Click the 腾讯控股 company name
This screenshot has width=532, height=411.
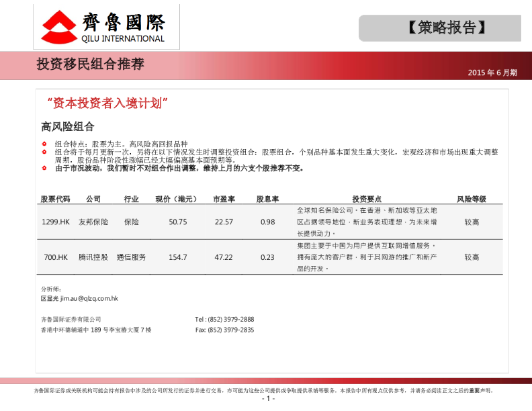93,257
